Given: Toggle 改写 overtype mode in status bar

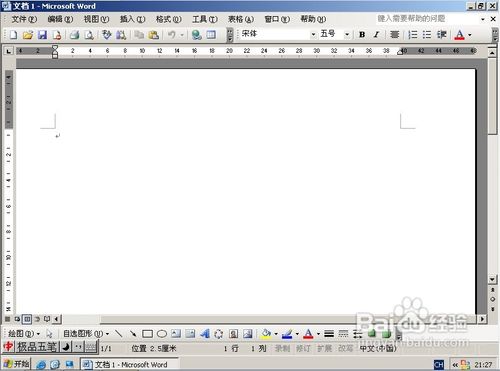Looking at the screenshot, I should pos(345,348).
